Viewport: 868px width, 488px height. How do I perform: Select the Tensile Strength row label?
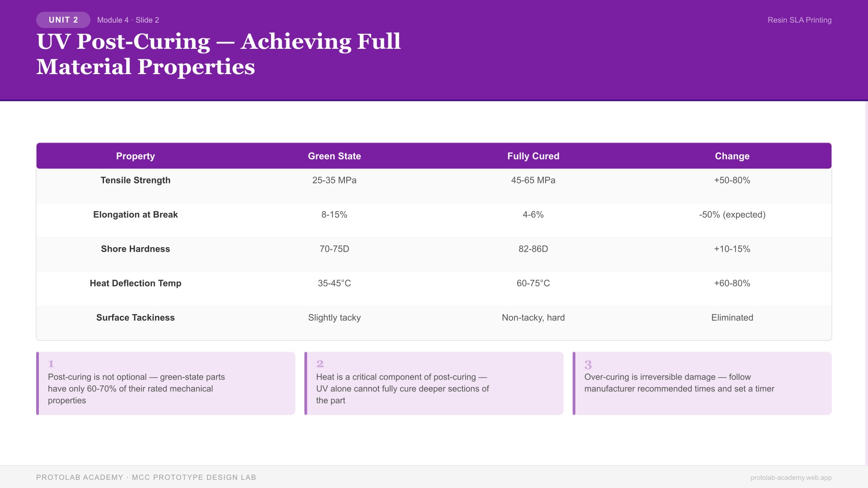(136, 180)
